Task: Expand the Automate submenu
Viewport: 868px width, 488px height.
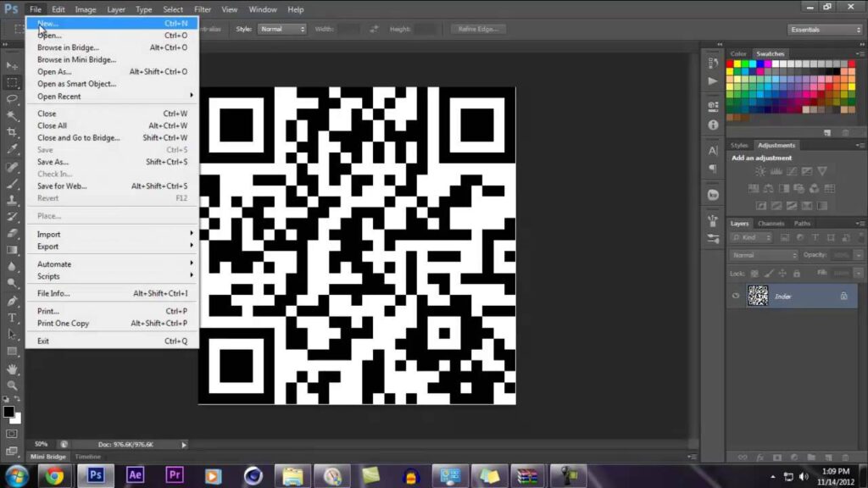Action: (x=112, y=264)
